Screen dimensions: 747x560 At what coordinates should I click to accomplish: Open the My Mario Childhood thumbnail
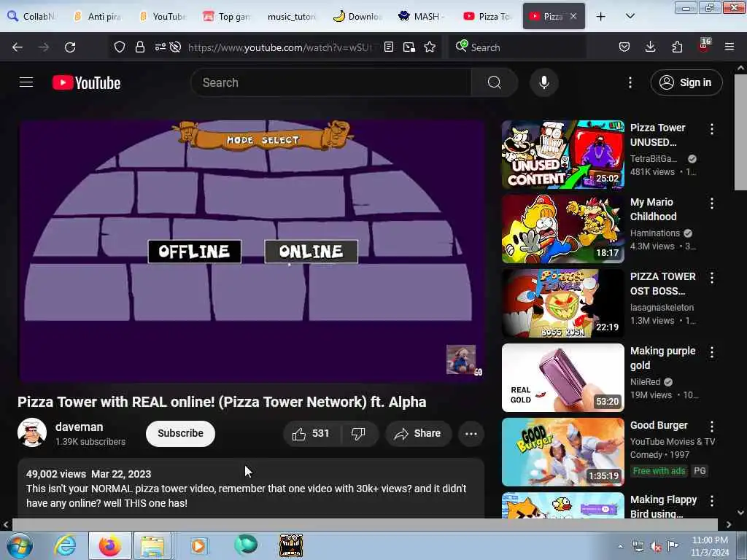[x=562, y=229]
